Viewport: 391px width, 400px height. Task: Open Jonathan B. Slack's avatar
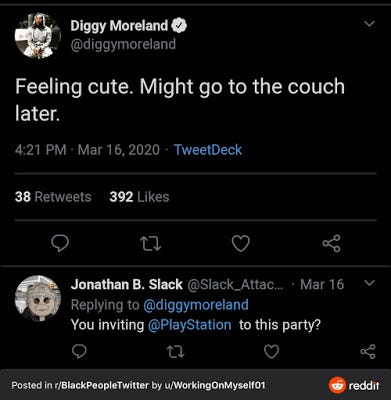point(38,298)
